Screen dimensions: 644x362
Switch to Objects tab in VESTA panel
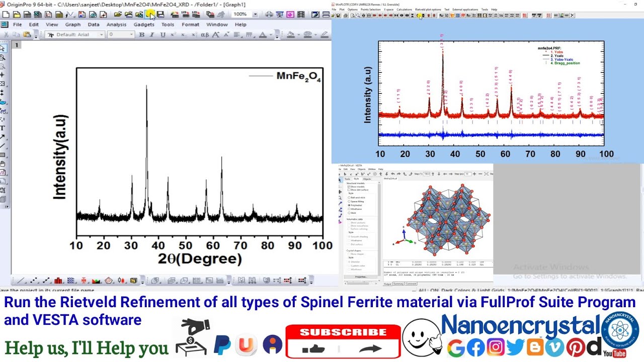click(x=367, y=179)
